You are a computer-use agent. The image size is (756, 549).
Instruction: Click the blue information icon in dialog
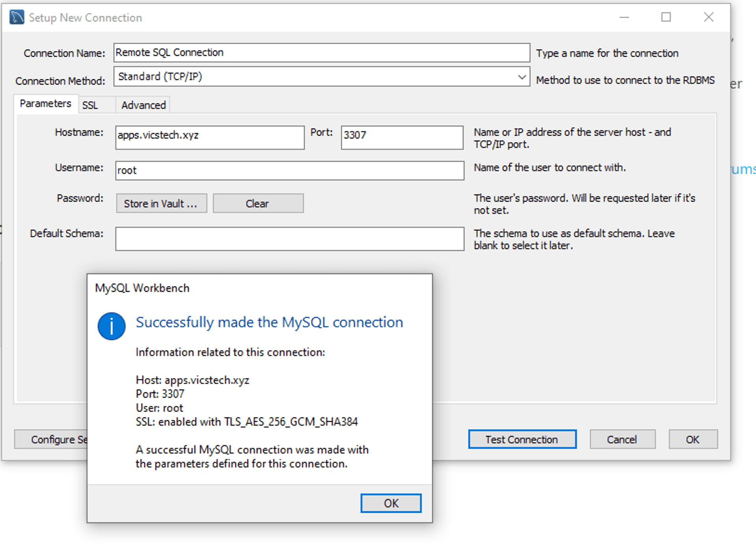[x=111, y=326]
